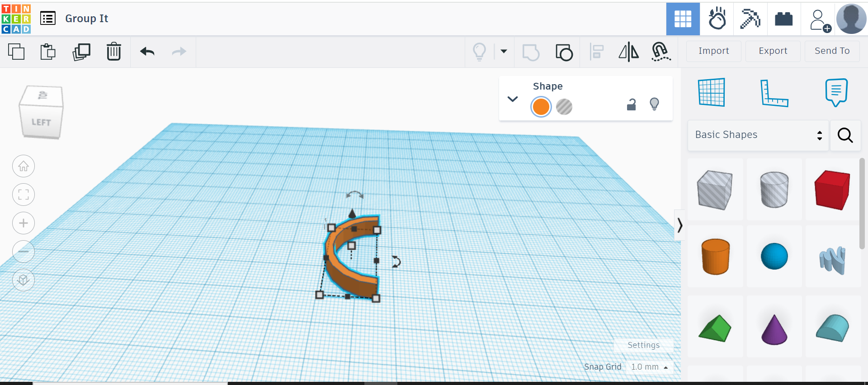The image size is (868, 385).
Task: Toggle orthographic perspective view cube icon
Action: pyautogui.click(x=24, y=280)
